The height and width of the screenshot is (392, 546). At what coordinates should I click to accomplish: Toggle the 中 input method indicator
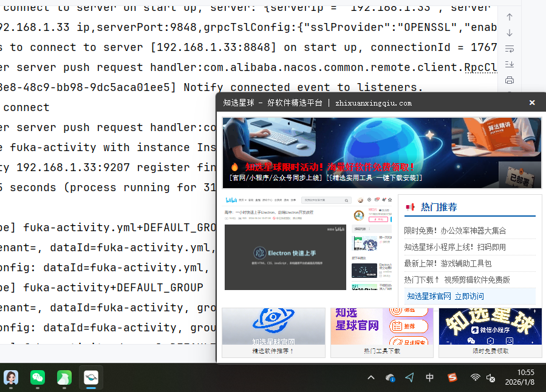click(x=430, y=377)
